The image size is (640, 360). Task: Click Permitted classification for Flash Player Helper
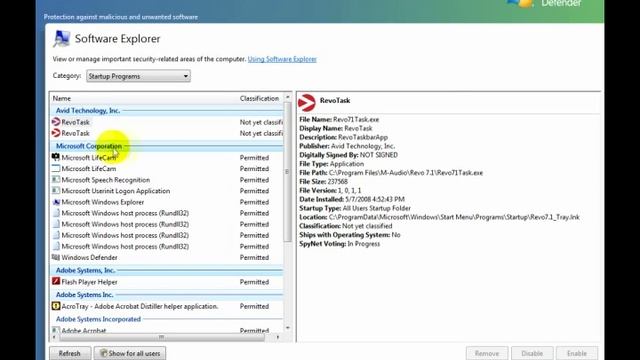(x=254, y=282)
